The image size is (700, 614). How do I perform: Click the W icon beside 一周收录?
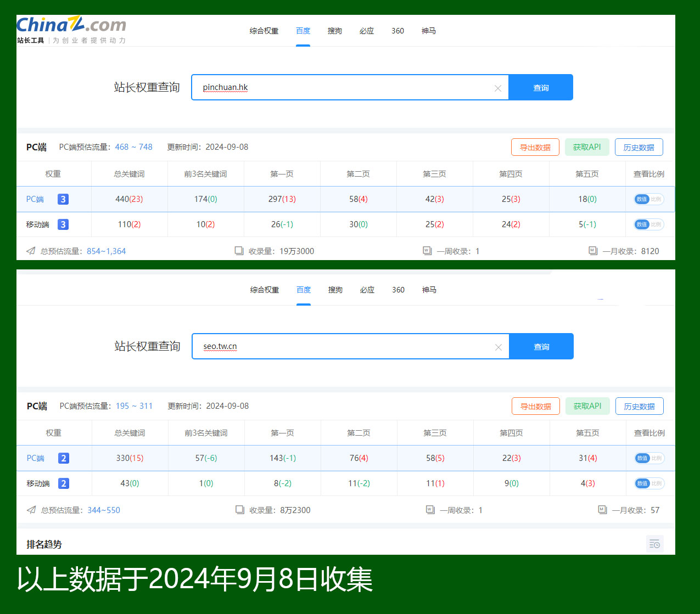(x=427, y=250)
